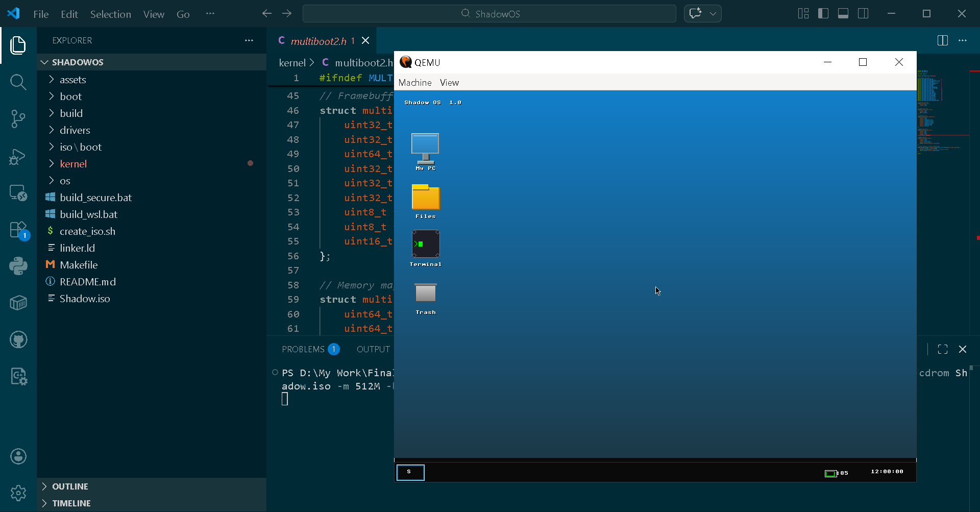980x512 pixels.
Task: Launch the Terminal on Shadow OS desktop
Action: 425,245
